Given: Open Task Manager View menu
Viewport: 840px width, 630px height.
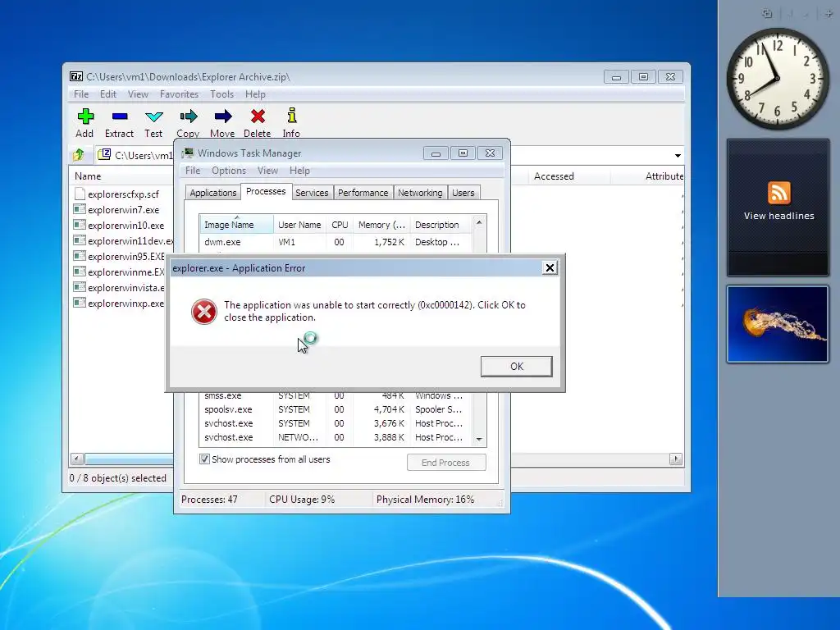Looking at the screenshot, I should (x=267, y=171).
